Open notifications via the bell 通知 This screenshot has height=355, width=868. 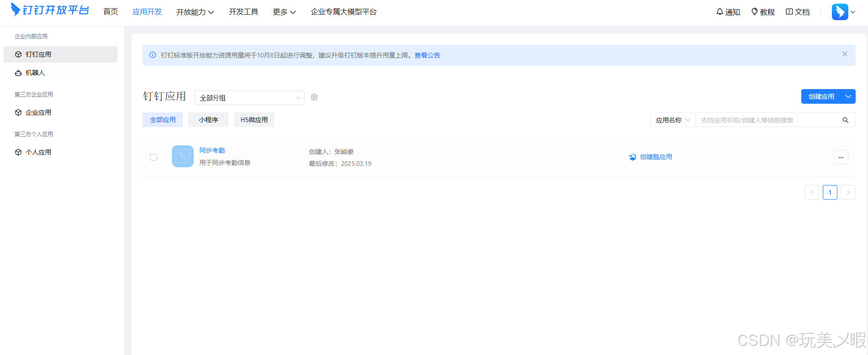728,12
